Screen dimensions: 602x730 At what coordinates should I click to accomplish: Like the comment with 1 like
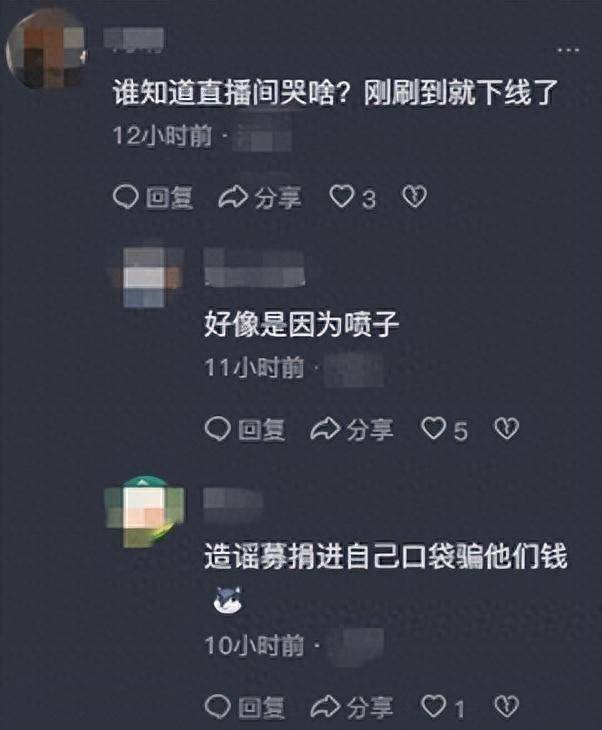tap(433, 706)
